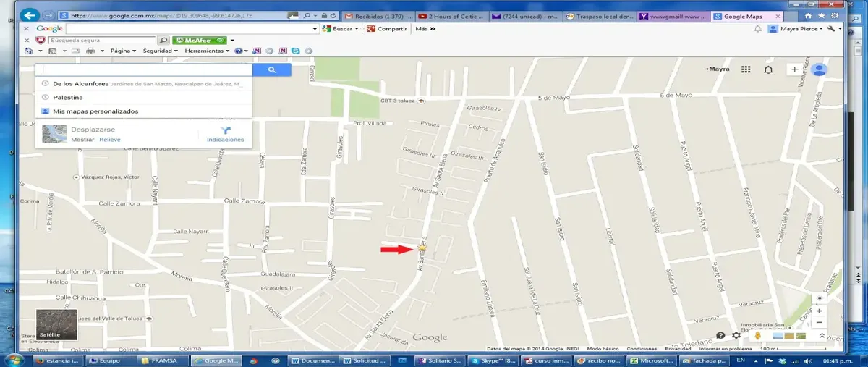This screenshot has width=868, height=367.
Task: Zoom in with the map plus button
Action: click(x=819, y=310)
